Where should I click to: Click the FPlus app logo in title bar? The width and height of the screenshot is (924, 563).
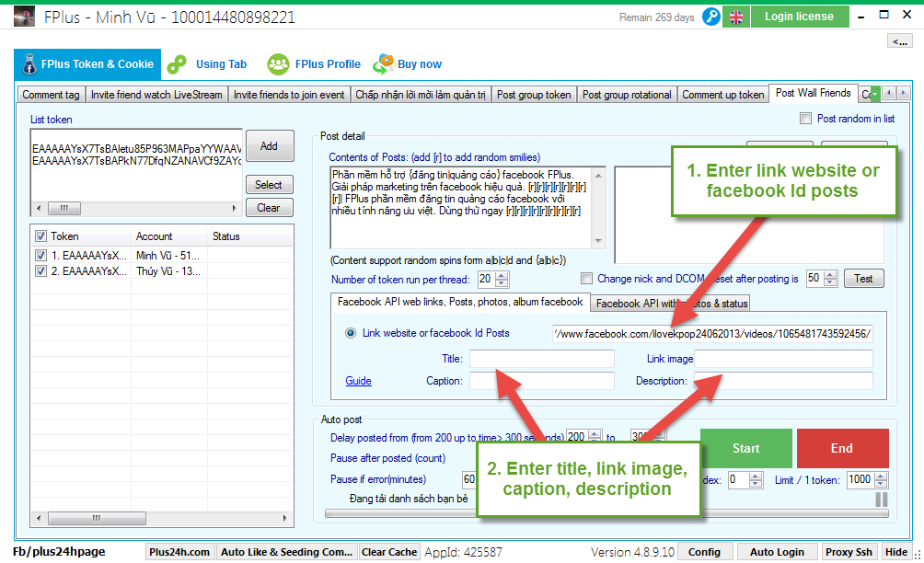pos(24,17)
